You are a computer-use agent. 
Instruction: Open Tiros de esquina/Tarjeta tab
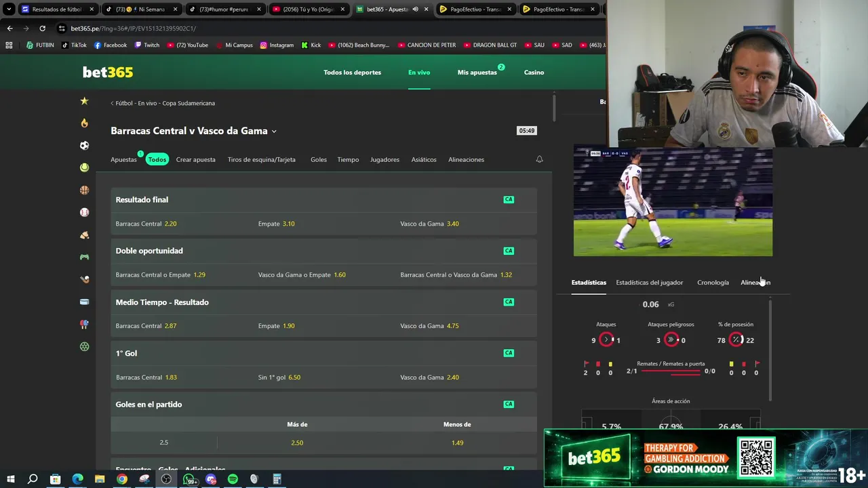(262, 160)
